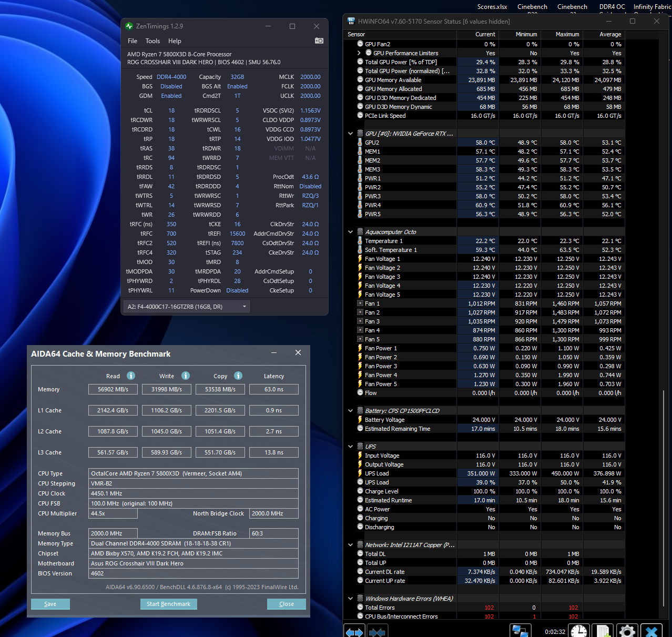Open the Tools menu in ZenTimings
672x637 pixels.
152,41
